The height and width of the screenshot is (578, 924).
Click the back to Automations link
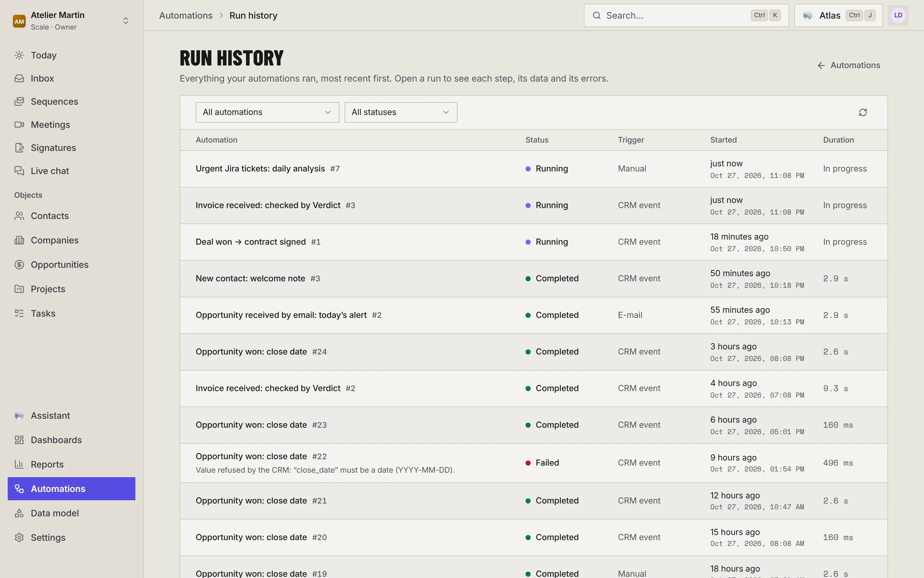(x=848, y=66)
